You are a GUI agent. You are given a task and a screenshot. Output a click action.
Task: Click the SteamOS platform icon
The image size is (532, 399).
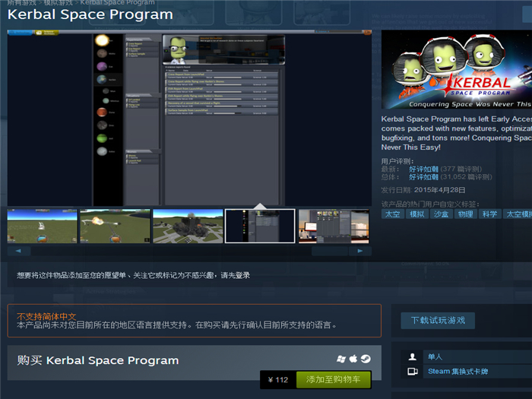tap(366, 359)
